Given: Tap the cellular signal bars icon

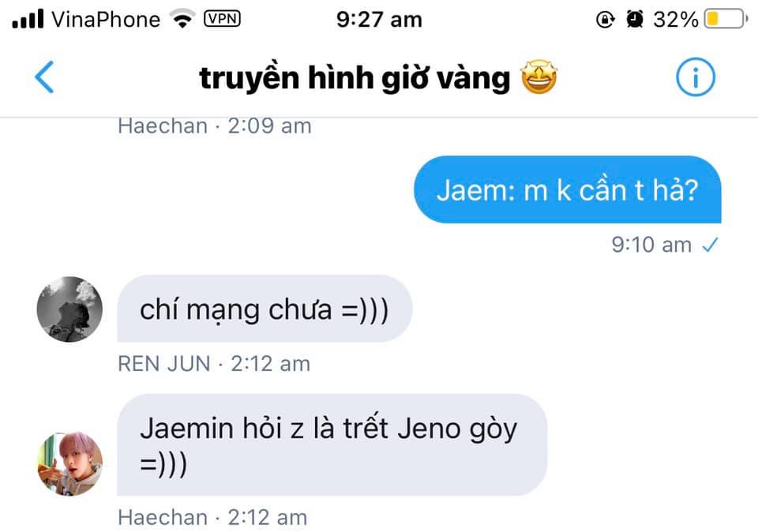Looking at the screenshot, I should pyautogui.click(x=28, y=19).
